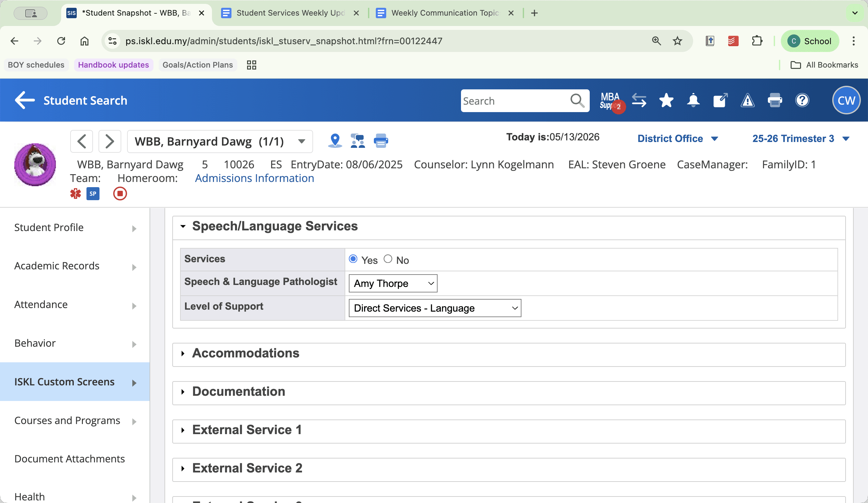Open District Office school dropdown
This screenshot has height=503, width=868.
pyautogui.click(x=677, y=139)
